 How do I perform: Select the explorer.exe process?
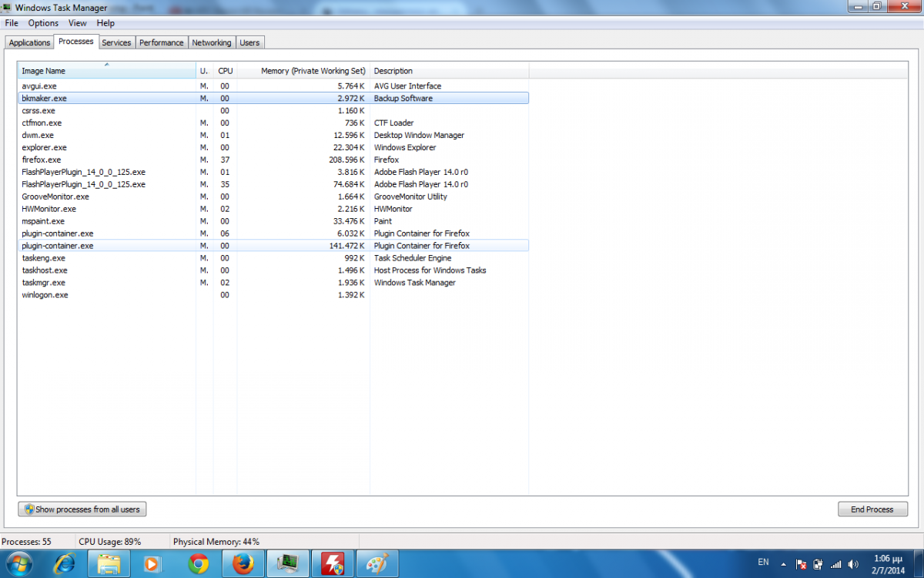click(x=273, y=148)
